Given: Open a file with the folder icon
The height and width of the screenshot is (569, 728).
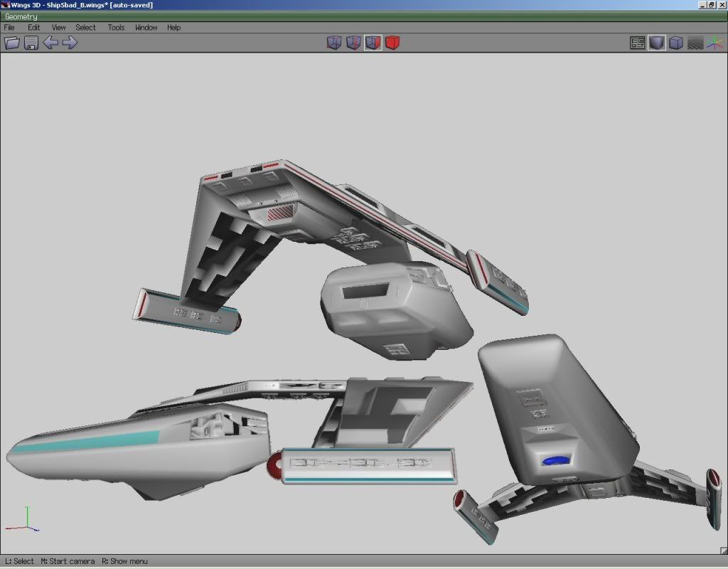Looking at the screenshot, I should (12, 43).
